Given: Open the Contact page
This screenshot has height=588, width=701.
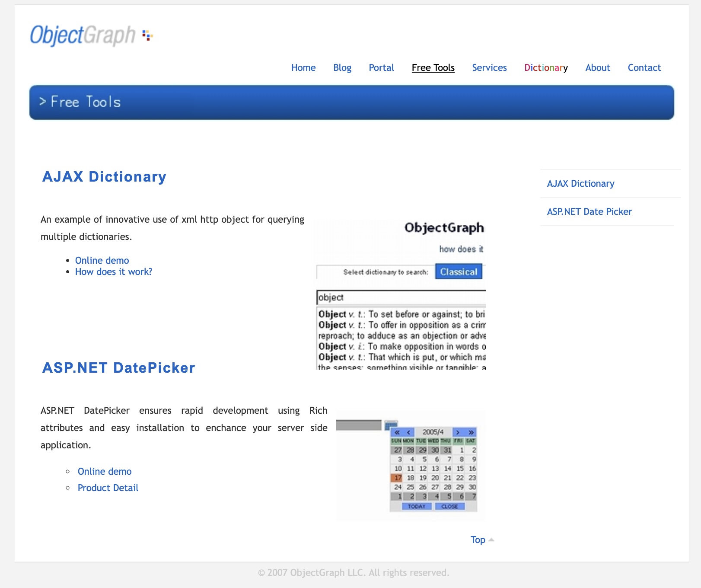Looking at the screenshot, I should [x=644, y=67].
